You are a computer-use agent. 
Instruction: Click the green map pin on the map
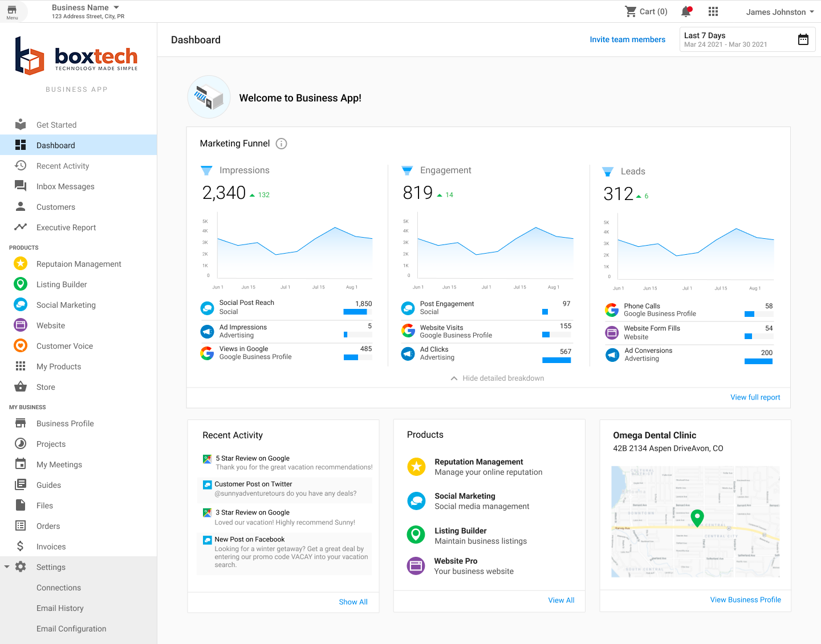(x=697, y=517)
